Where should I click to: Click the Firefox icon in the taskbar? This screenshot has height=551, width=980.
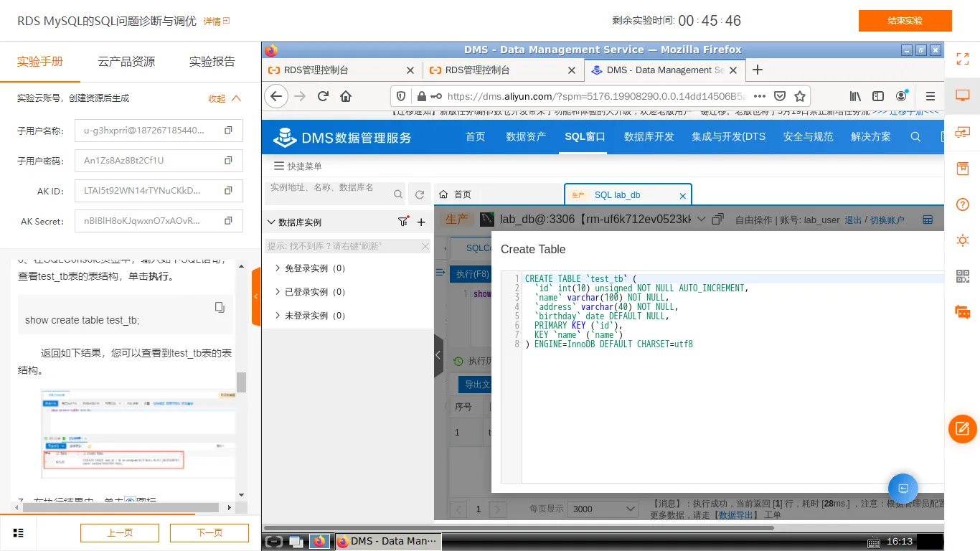click(319, 541)
